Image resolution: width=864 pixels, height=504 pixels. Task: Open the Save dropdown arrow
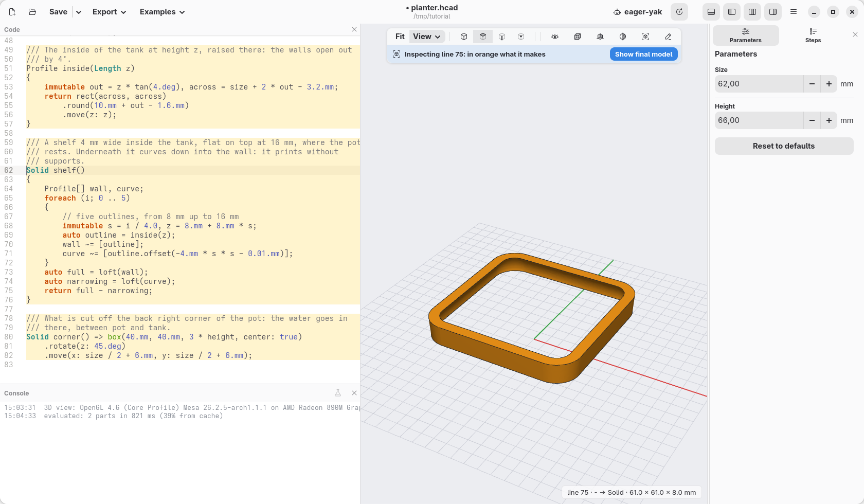[x=79, y=12]
